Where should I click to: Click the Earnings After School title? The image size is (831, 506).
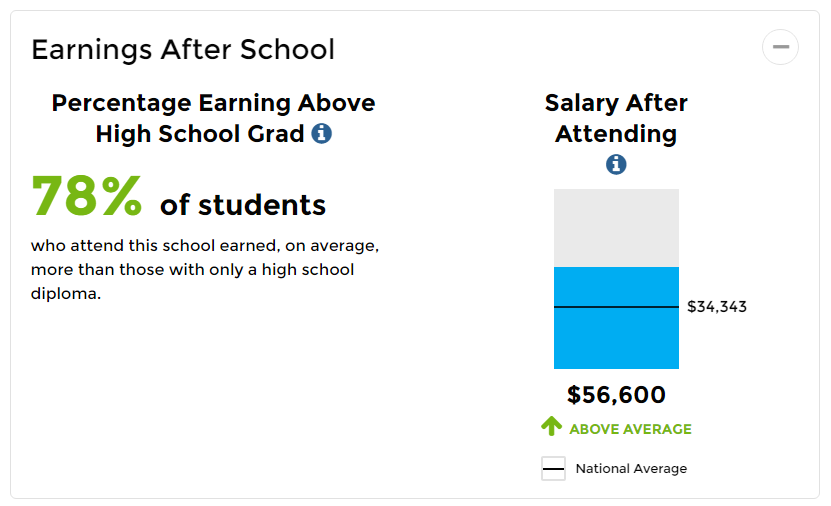pyautogui.click(x=183, y=49)
